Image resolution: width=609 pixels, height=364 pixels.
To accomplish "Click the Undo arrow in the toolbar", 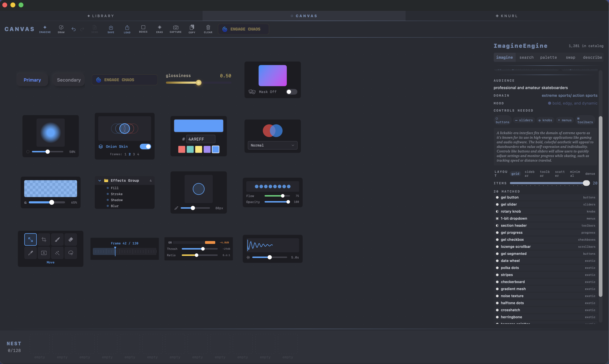I will (x=73, y=29).
